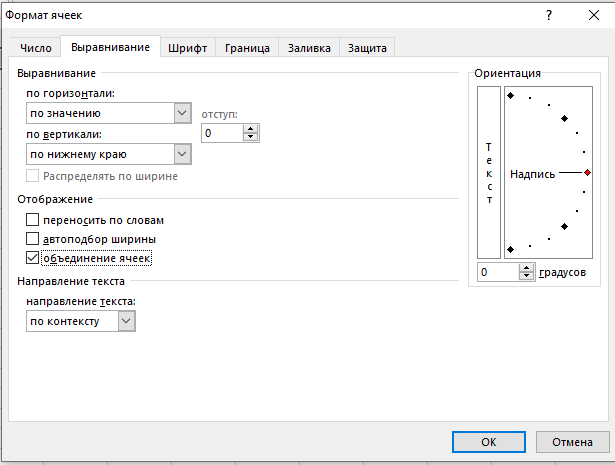Click the top black diamond in orientation dial
The image size is (615, 465).
coord(510,95)
